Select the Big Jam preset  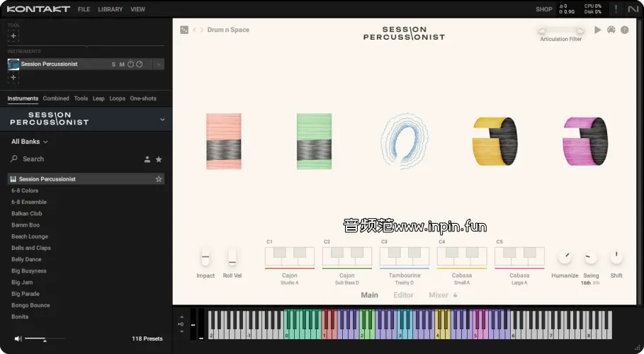pos(22,282)
